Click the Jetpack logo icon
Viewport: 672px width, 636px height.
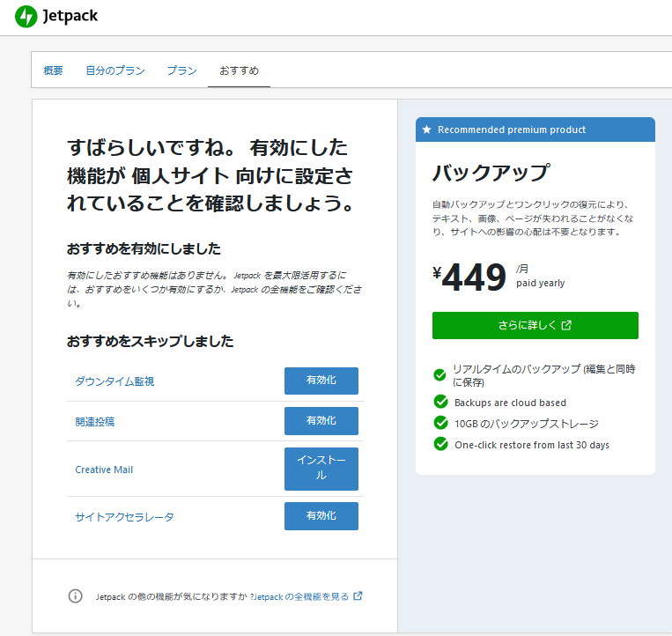26,16
